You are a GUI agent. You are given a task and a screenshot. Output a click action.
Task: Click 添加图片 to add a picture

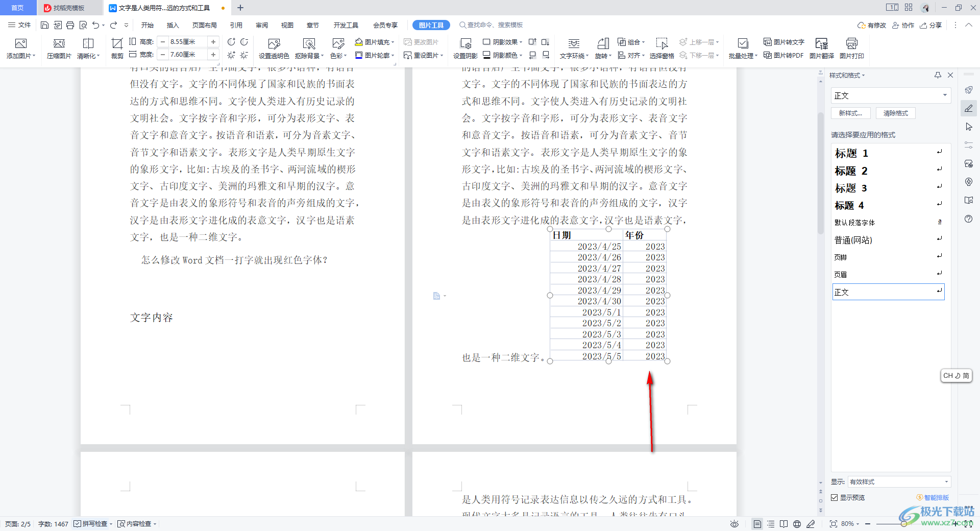(x=21, y=49)
